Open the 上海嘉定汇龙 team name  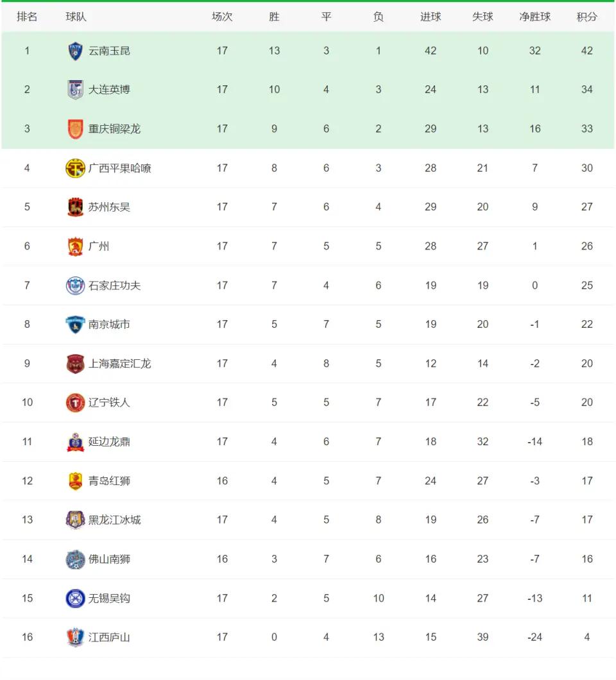pyautogui.click(x=120, y=364)
